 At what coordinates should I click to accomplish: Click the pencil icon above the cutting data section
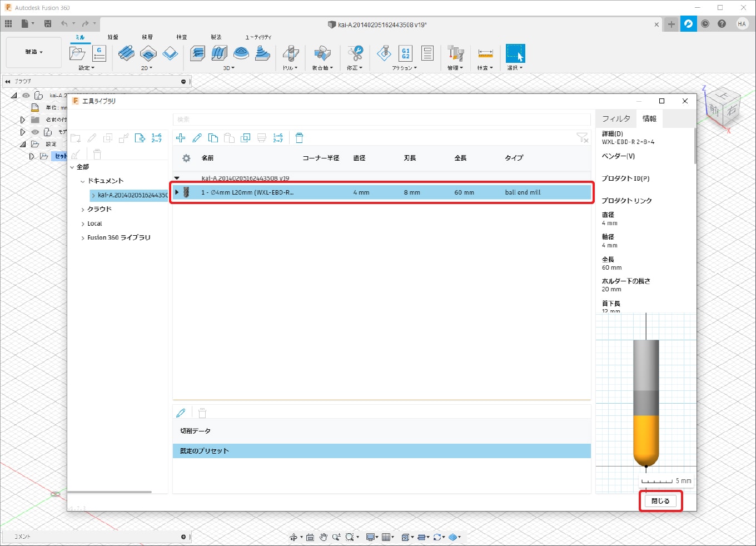point(181,413)
